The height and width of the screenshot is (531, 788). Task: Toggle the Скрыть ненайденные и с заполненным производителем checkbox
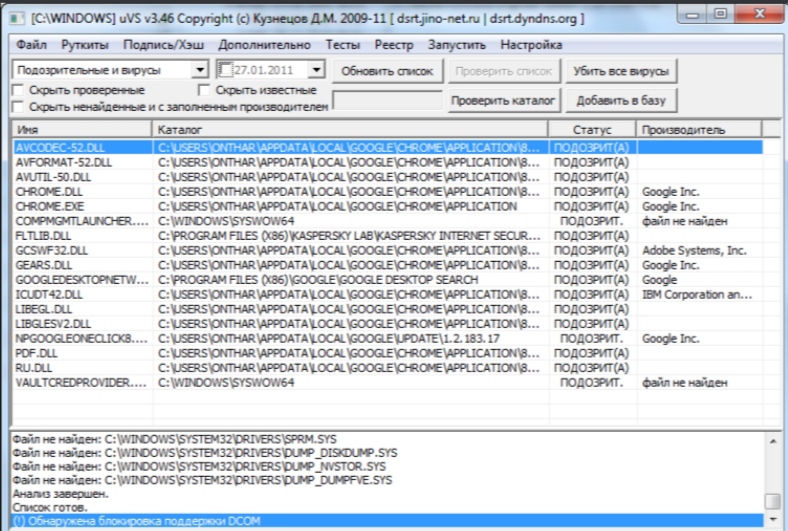click(19, 106)
